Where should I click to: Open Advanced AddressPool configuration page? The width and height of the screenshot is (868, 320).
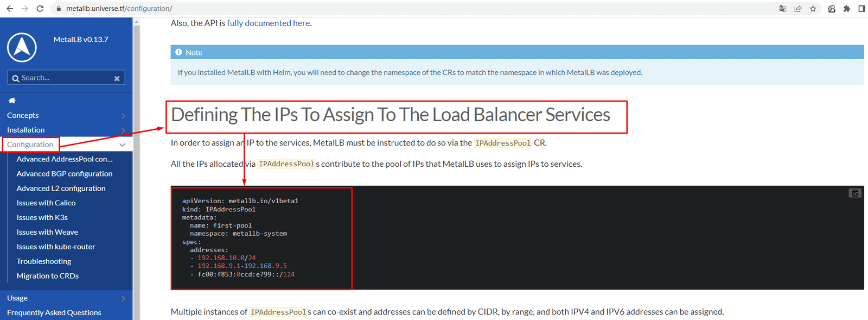pos(65,159)
